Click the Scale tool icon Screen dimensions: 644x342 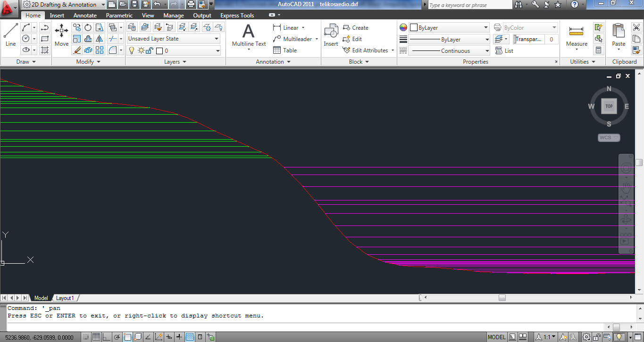click(77, 39)
